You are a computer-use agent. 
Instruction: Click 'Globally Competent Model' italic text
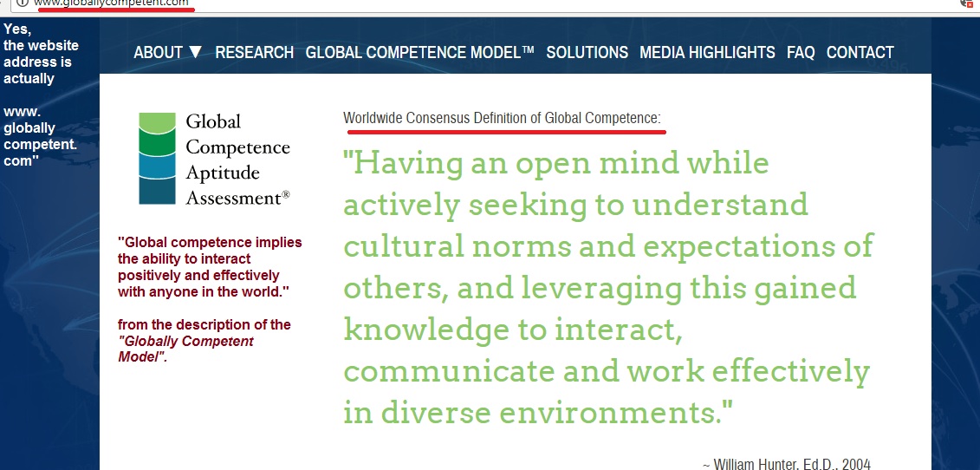coord(185,349)
